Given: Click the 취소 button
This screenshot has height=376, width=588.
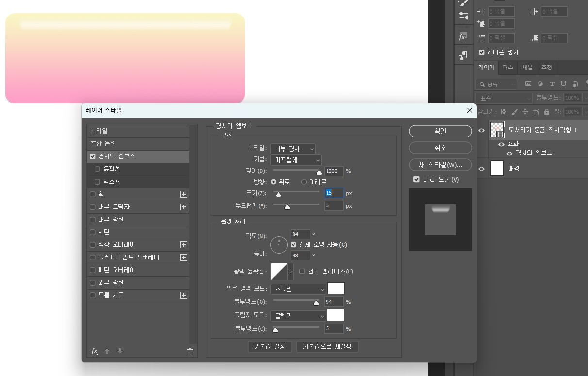Looking at the screenshot, I should pyautogui.click(x=441, y=148).
